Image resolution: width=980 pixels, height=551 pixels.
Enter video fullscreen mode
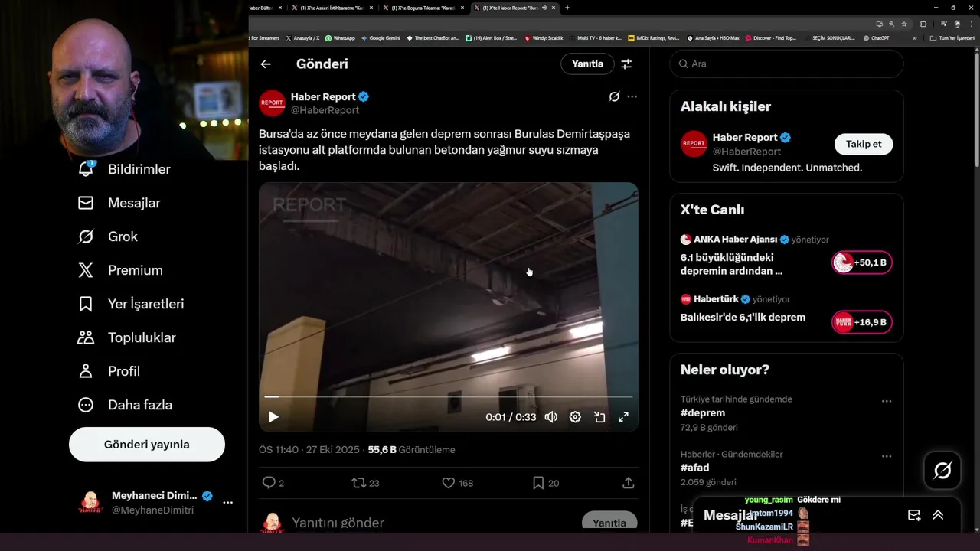(623, 417)
